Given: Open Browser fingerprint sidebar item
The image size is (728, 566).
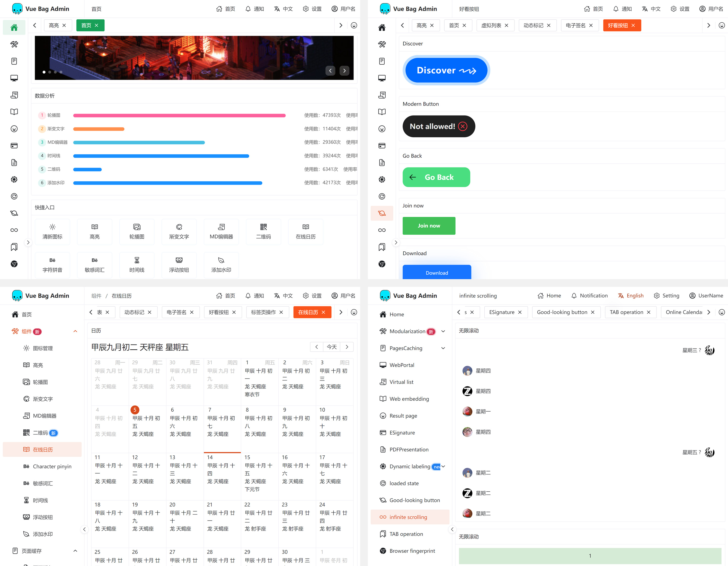Looking at the screenshot, I should click(412, 551).
